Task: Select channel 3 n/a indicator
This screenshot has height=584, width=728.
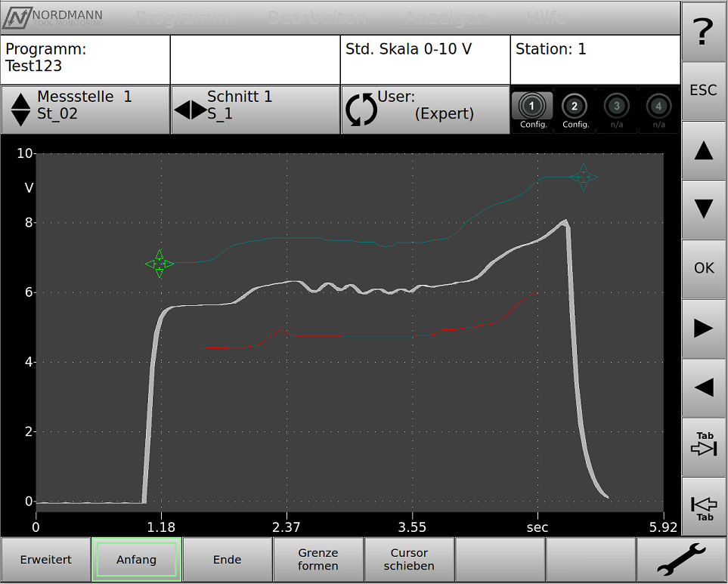Action: click(616, 110)
